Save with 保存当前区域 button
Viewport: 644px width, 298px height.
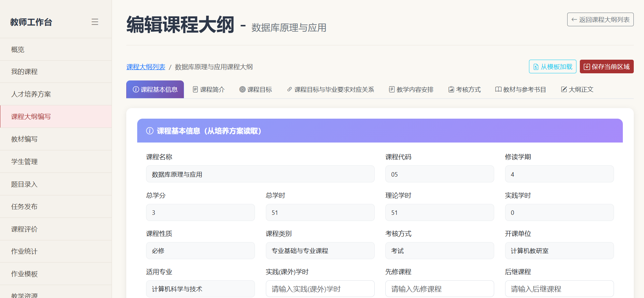click(x=606, y=66)
